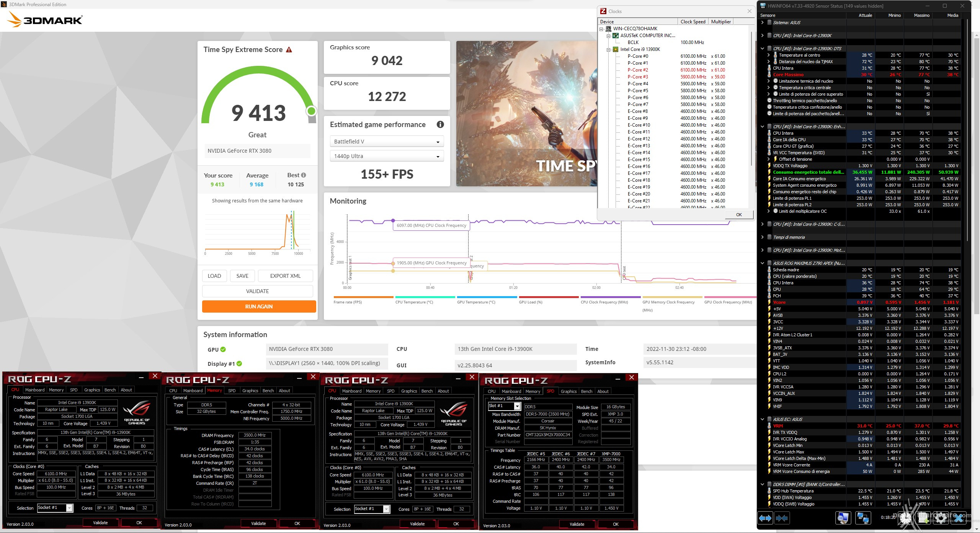Expand Tempi di memoria sensor group
Viewport: 980px width, 533px height.
(x=762, y=237)
